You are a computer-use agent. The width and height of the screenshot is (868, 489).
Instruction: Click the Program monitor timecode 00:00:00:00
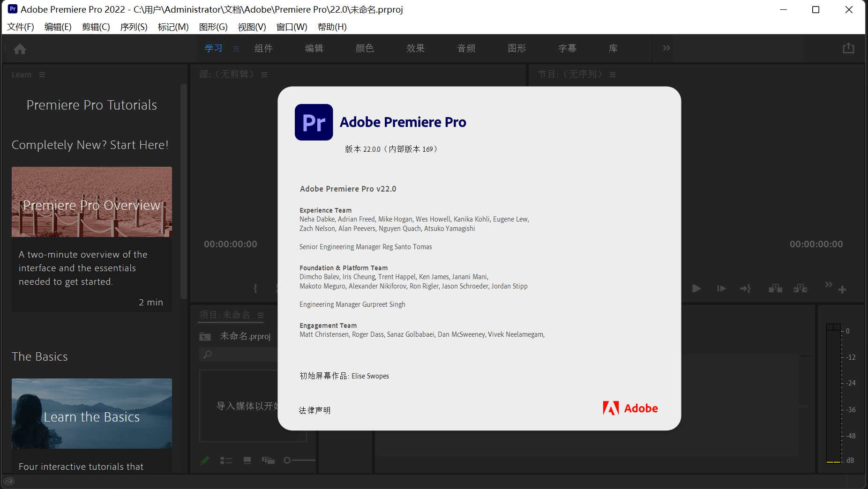pyautogui.click(x=816, y=244)
